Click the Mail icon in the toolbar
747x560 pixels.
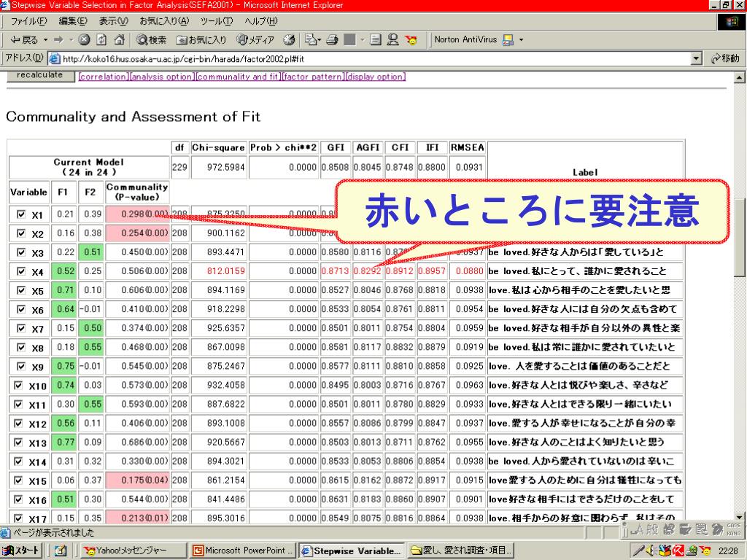[x=311, y=40]
